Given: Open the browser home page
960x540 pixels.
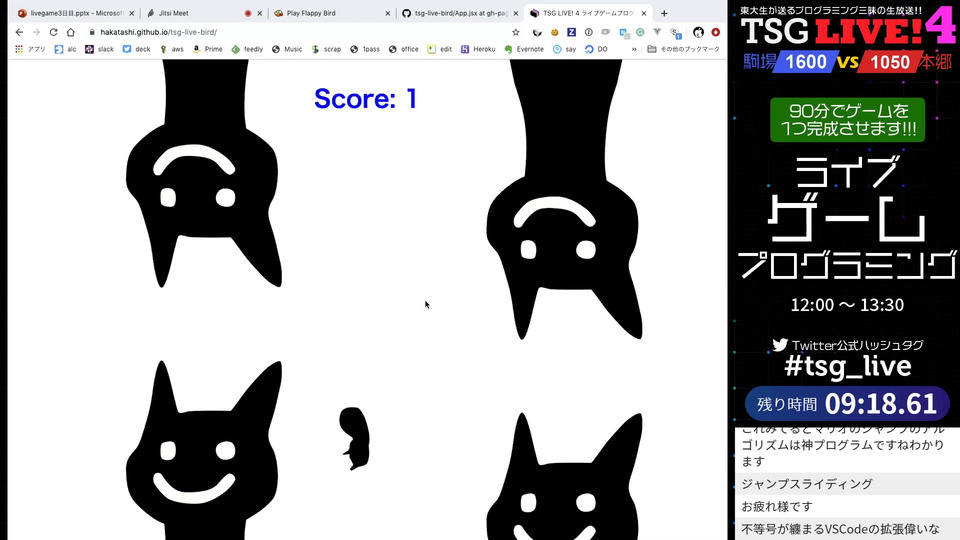Looking at the screenshot, I should click(x=70, y=32).
